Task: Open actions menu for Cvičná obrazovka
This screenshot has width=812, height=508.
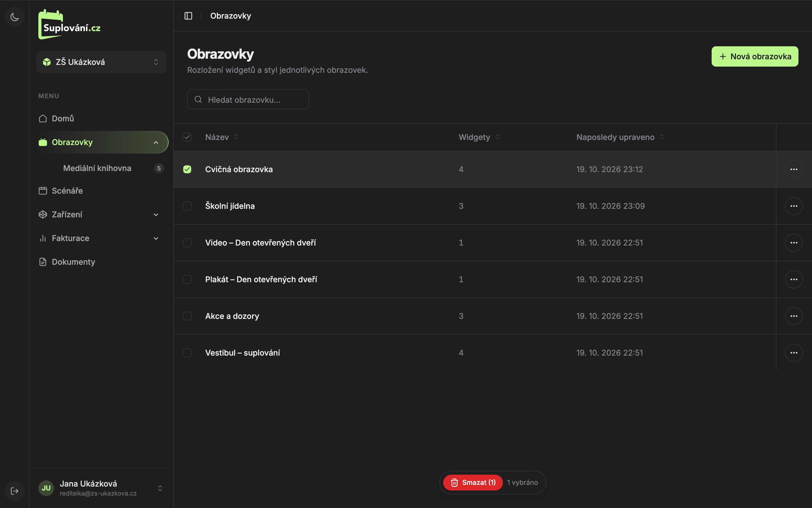Action: [794, 169]
